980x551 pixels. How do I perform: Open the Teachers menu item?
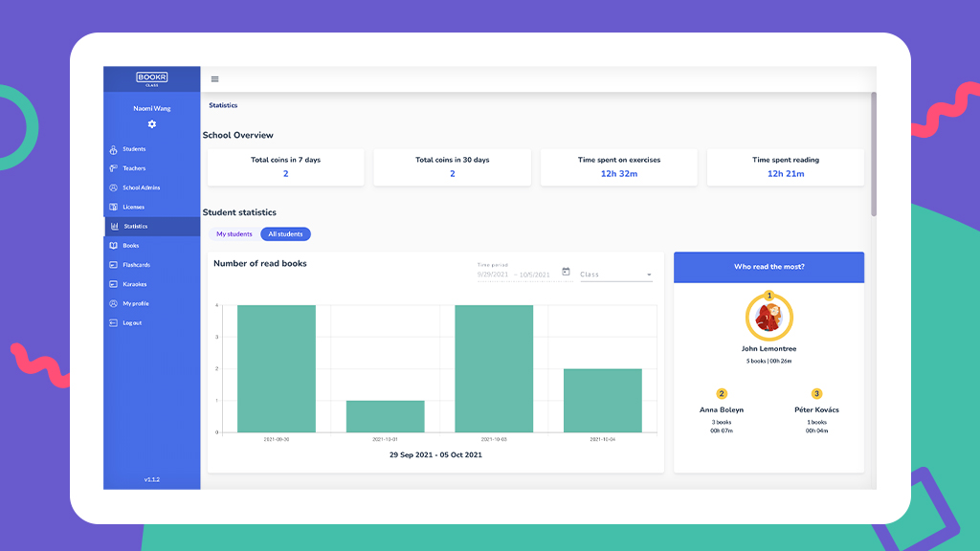152,168
